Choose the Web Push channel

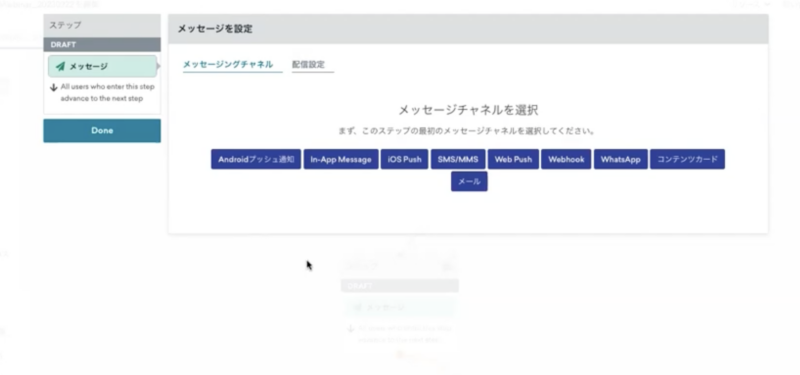513,159
